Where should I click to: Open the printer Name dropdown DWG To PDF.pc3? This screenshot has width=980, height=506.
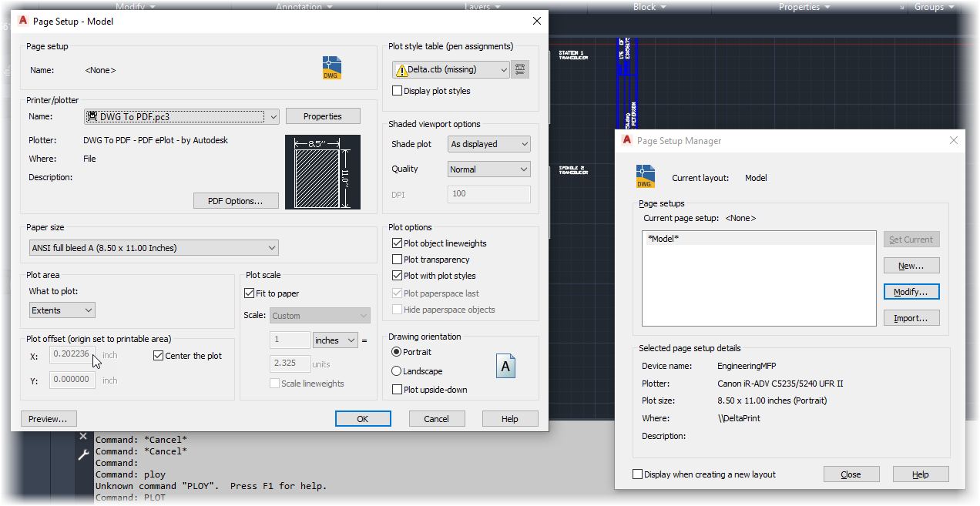182,116
